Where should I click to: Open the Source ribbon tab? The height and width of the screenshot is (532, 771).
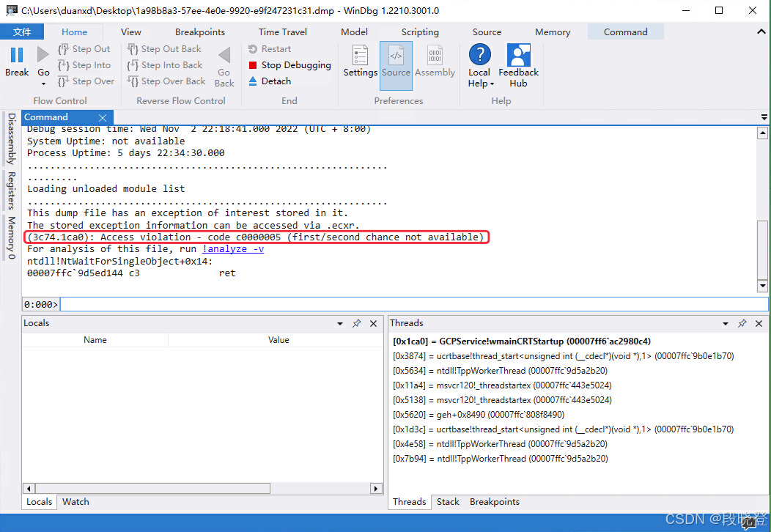(487, 32)
